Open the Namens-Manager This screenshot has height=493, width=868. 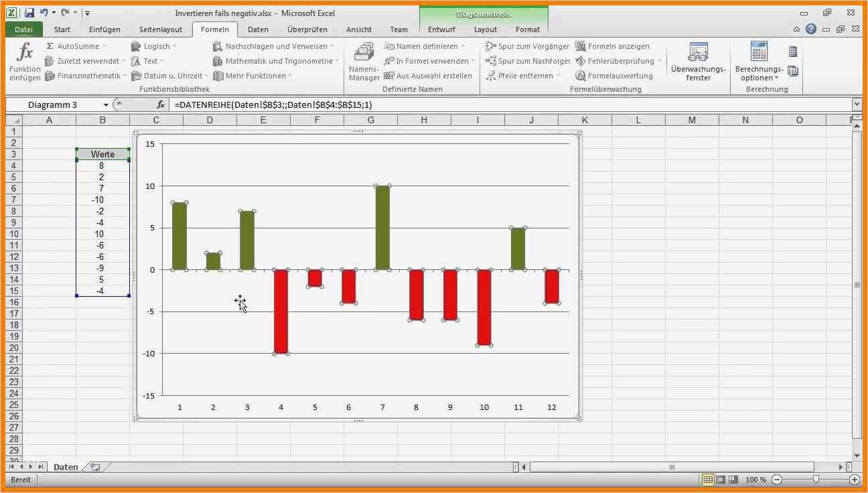[364, 62]
